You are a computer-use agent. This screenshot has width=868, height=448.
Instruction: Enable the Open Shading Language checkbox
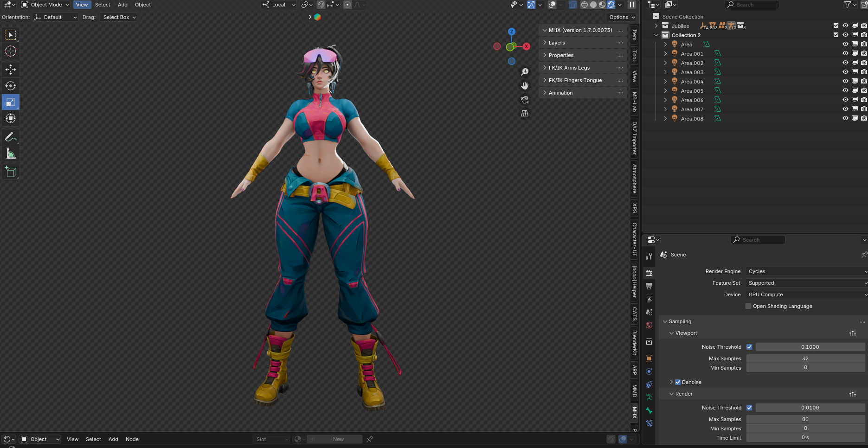point(748,306)
